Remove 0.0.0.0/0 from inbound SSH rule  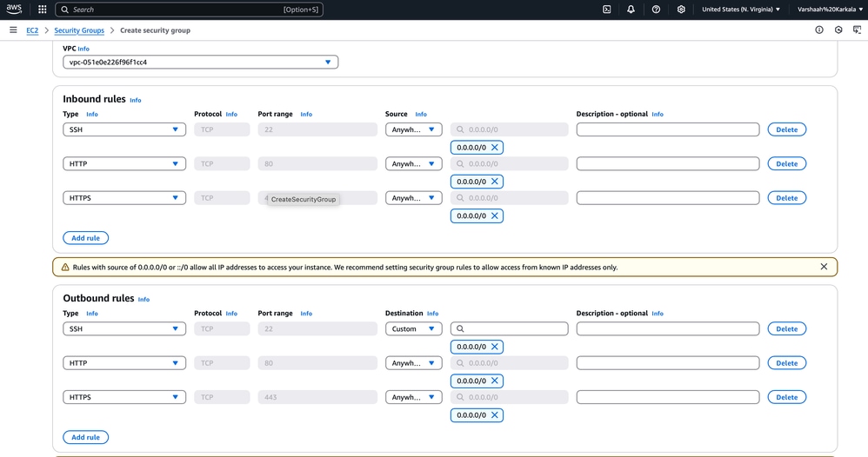point(494,147)
